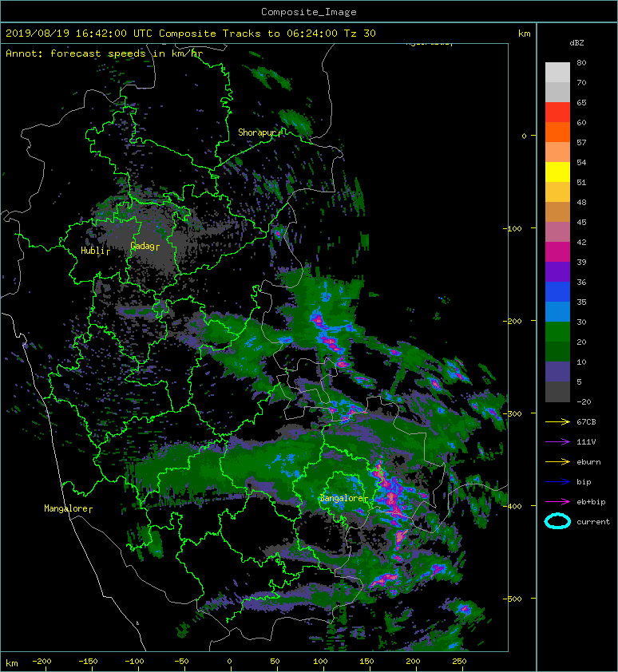The width and height of the screenshot is (618, 672).
Task: Pick the 45 dBZ mauve swatch
Action: pos(557,231)
